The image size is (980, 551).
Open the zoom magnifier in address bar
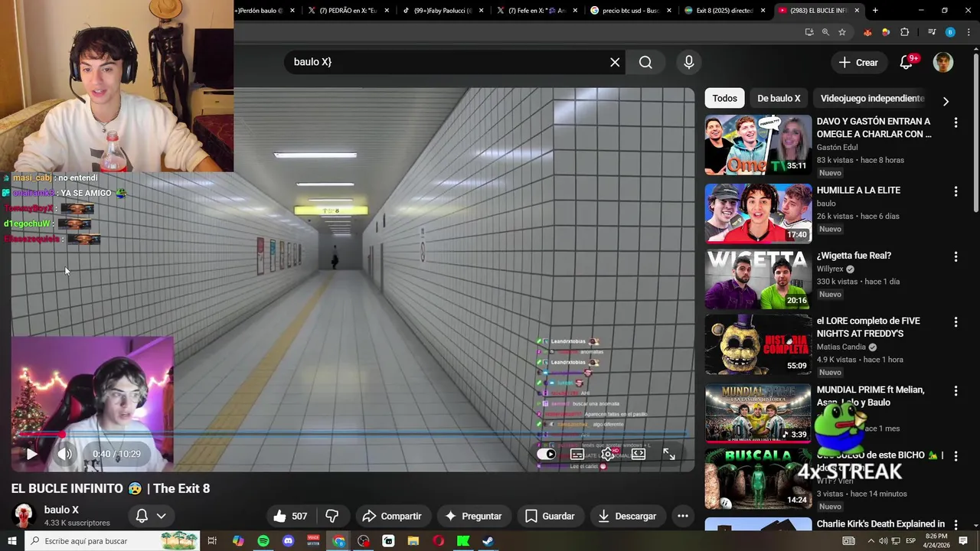[825, 32]
